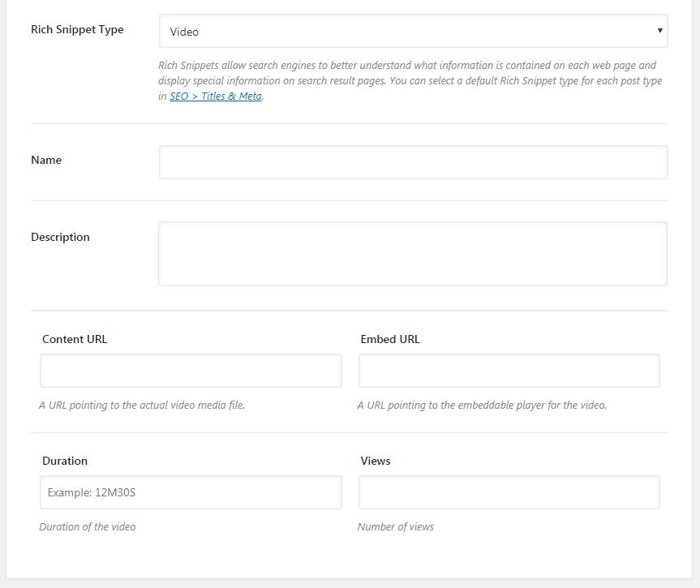Click inside the Description text area

tap(413, 254)
